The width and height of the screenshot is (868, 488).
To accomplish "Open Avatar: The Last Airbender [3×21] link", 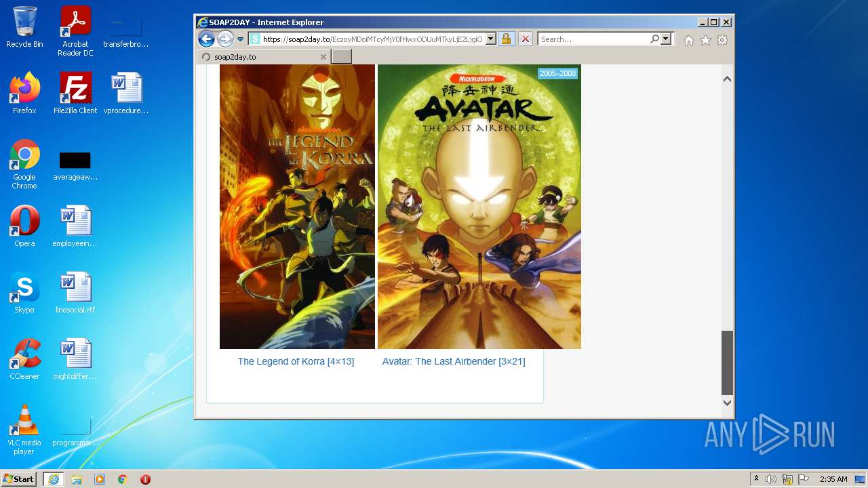I will coord(454,361).
